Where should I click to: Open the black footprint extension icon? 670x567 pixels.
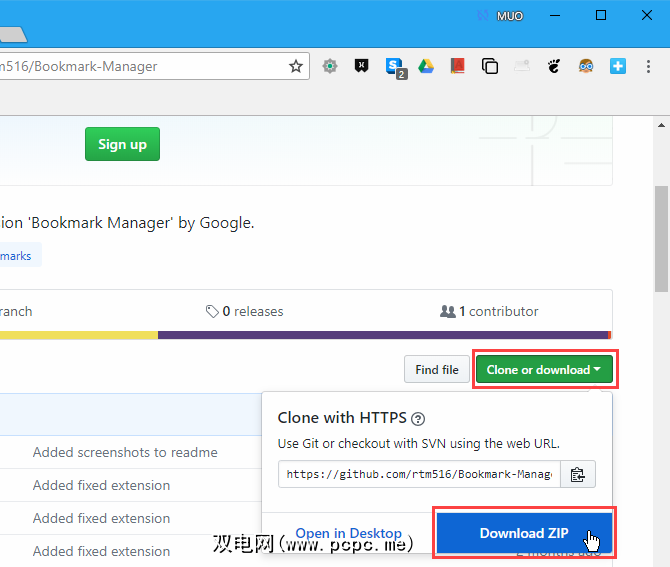click(x=554, y=66)
